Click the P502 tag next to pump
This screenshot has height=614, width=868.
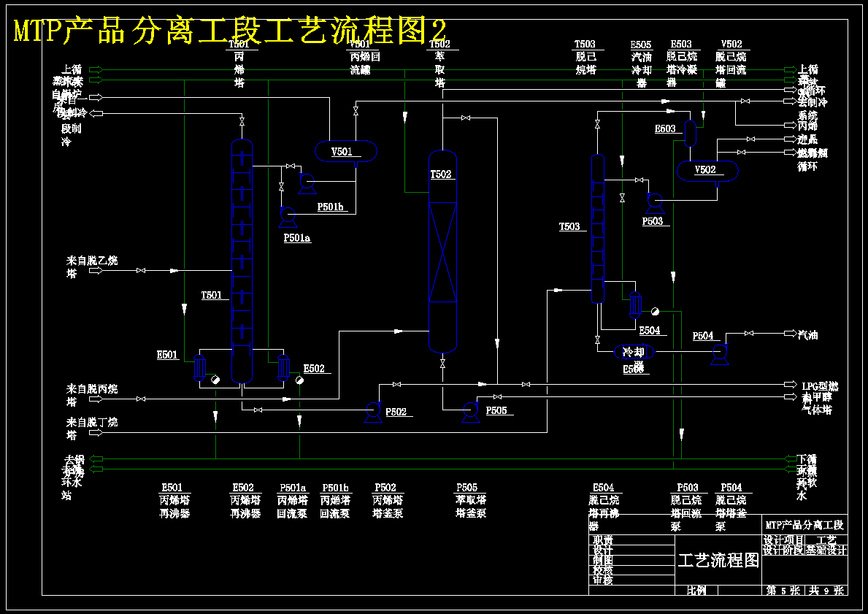396,412
